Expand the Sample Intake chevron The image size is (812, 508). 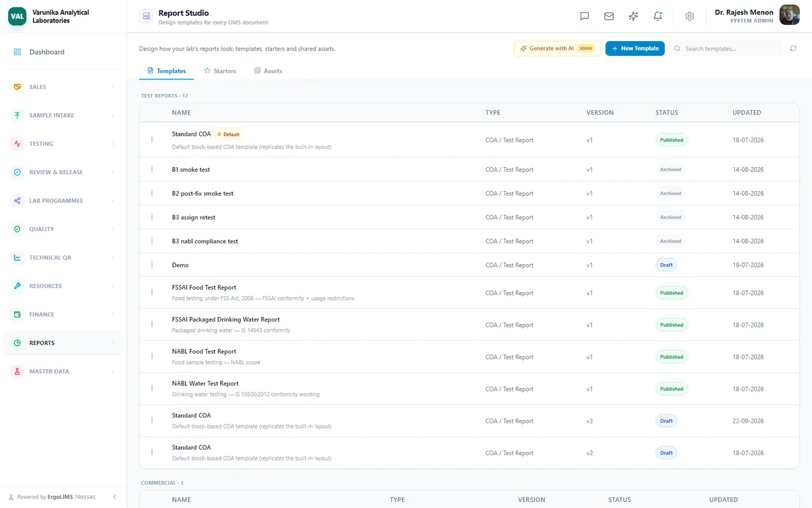[113, 116]
